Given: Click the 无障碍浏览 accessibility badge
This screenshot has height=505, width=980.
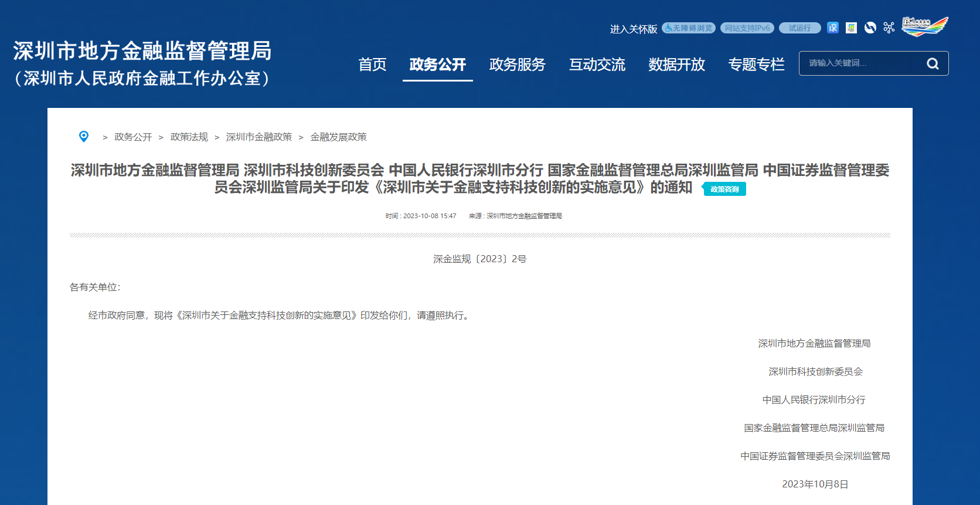Looking at the screenshot, I should (689, 28).
